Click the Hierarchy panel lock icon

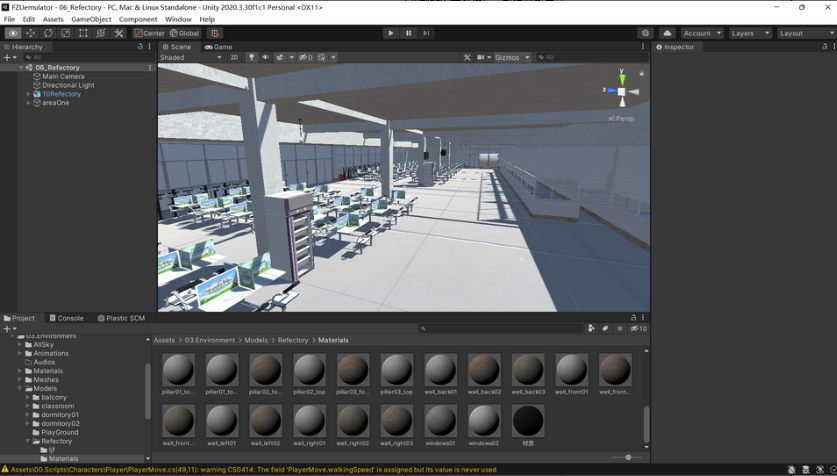[140, 47]
